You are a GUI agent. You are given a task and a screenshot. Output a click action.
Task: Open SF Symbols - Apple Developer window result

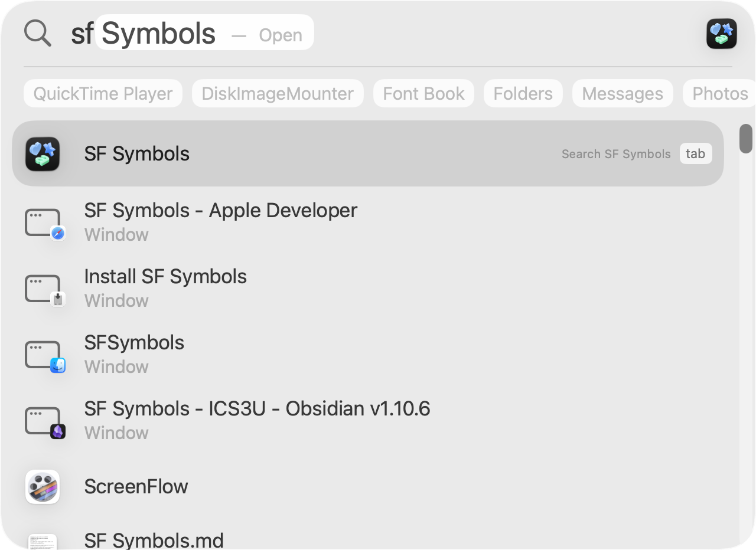tap(221, 211)
